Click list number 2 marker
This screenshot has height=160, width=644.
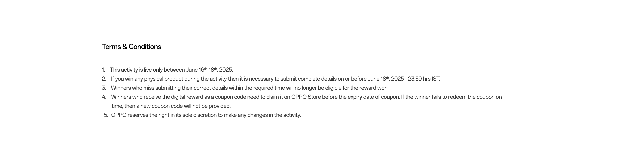(x=104, y=79)
